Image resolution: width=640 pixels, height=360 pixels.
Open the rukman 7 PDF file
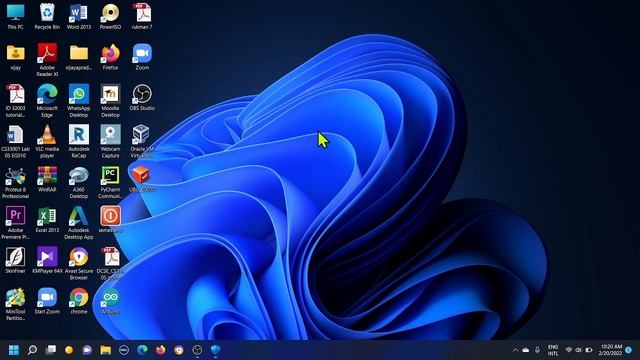click(142, 16)
